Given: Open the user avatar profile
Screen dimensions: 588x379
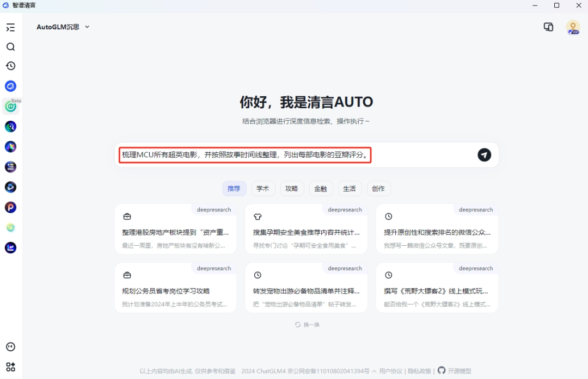Looking at the screenshot, I should pyautogui.click(x=573, y=27).
